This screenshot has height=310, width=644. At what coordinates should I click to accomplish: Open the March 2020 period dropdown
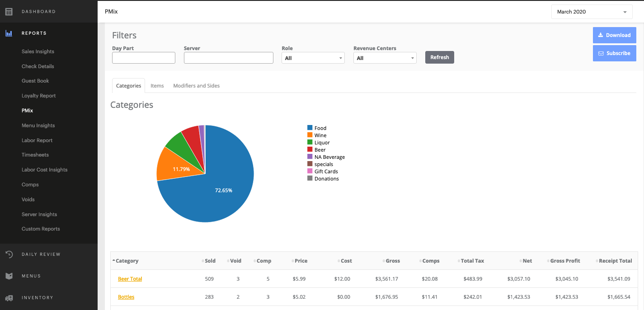tap(592, 12)
